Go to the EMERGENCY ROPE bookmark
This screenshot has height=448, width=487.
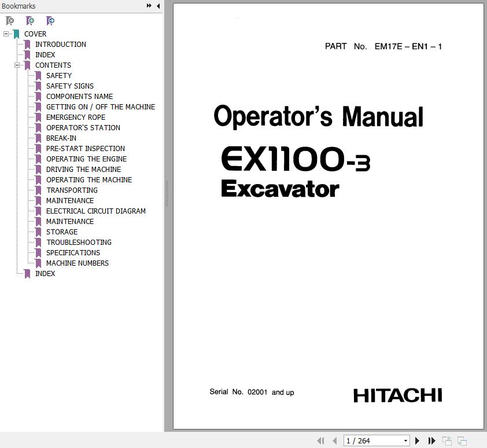coord(76,117)
